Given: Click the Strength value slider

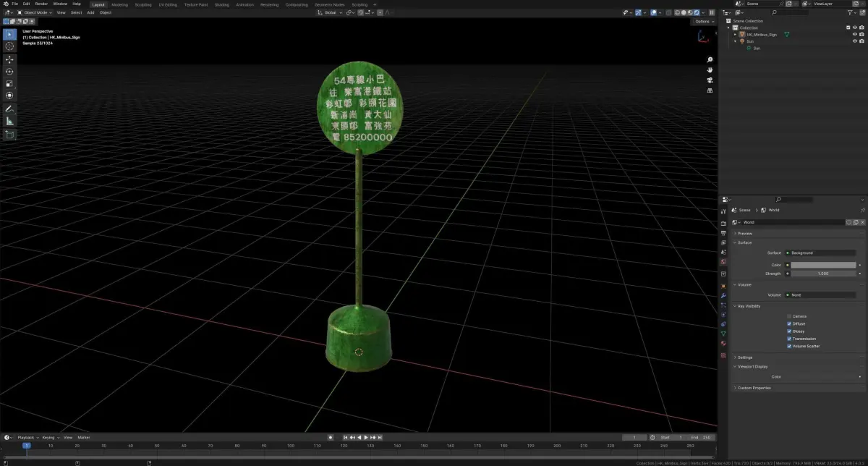Looking at the screenshot, I should pos(823,274).
